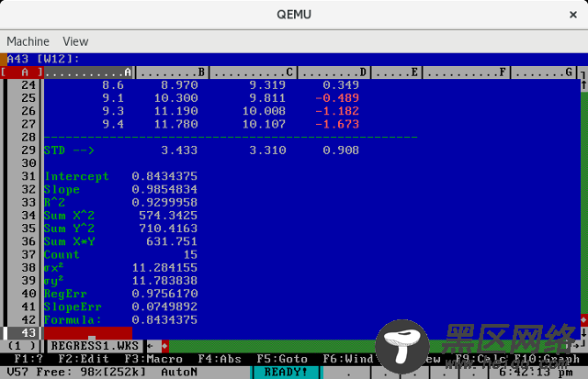Select row 24 header
The width and height of the screenshot is (588, 379).
click(x=28, y=85)
